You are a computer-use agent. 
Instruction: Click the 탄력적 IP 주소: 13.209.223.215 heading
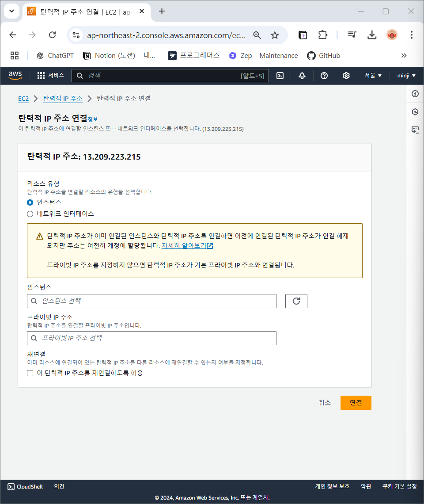tap(84, 157)
